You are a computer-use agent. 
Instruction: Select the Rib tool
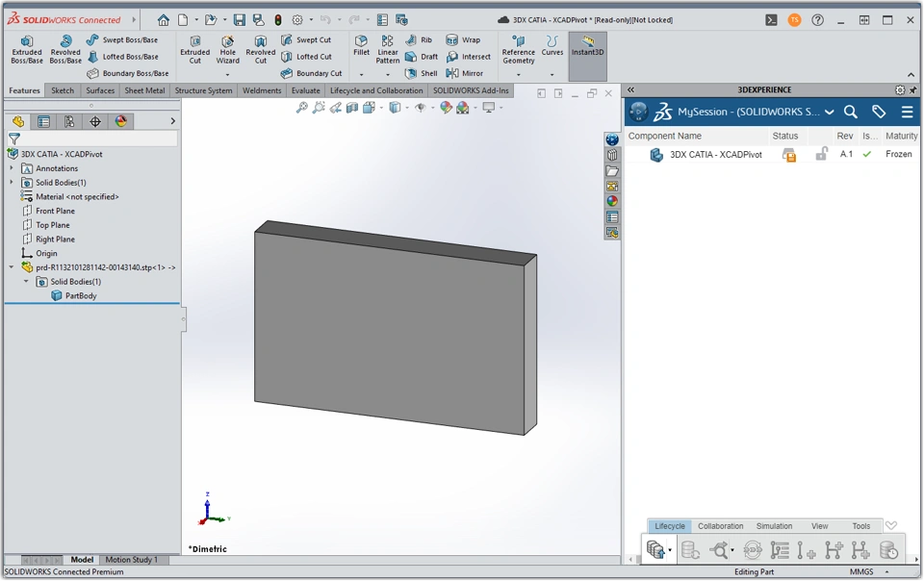[419, 40]
